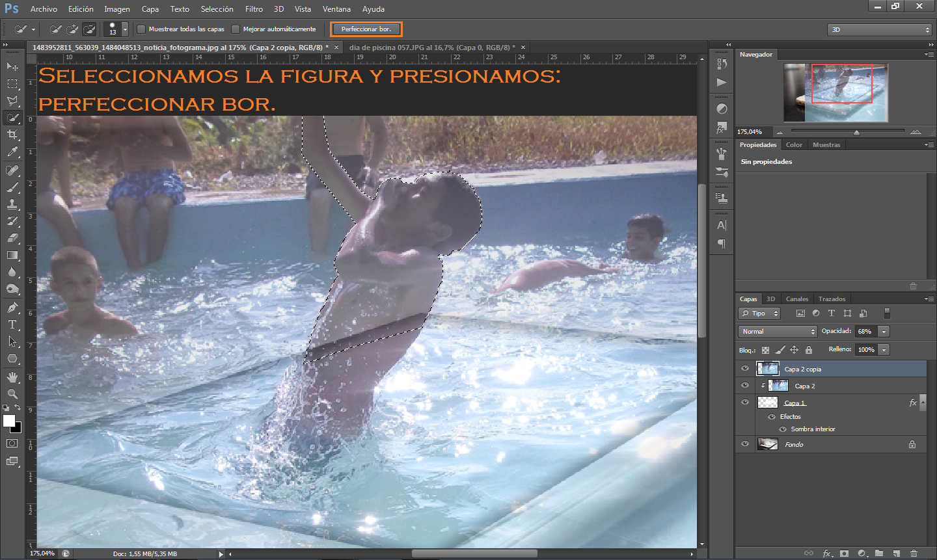This screenshot has height=560, width=937.
Task: Select the Move tool
Action: (12, 66)
